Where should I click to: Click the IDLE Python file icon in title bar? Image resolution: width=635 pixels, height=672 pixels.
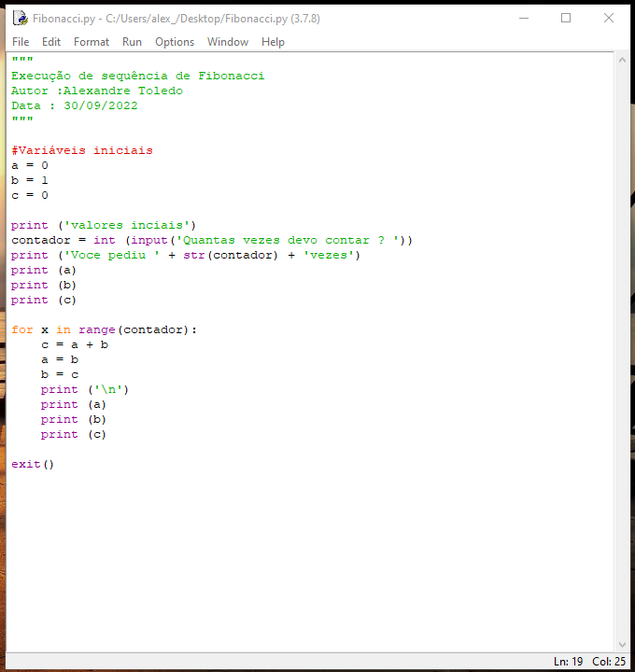coord(20,18)
